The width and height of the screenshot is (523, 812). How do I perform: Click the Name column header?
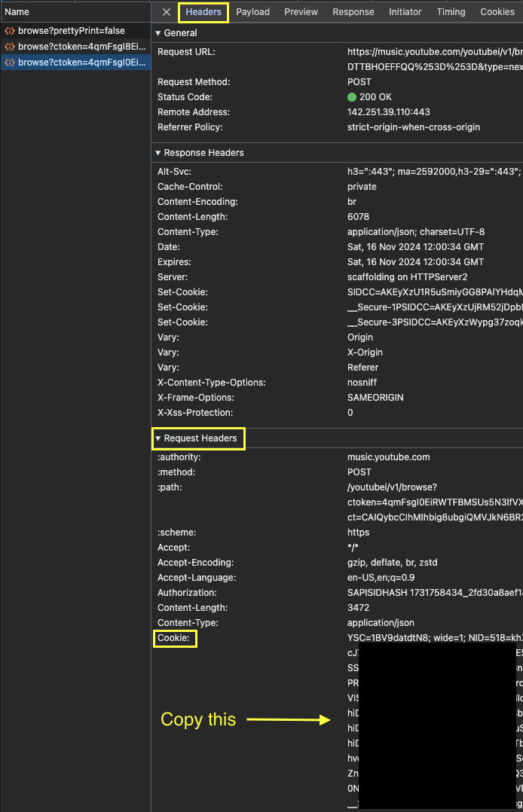(x=17, y=12)
